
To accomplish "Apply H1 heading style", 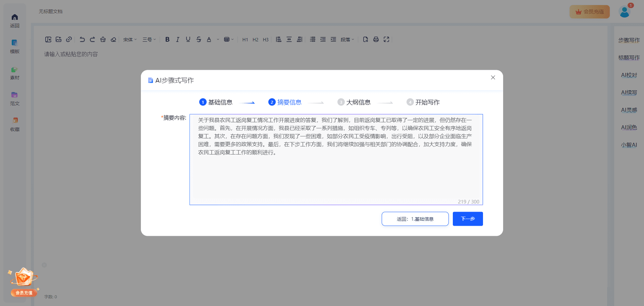I will [245, 40].
